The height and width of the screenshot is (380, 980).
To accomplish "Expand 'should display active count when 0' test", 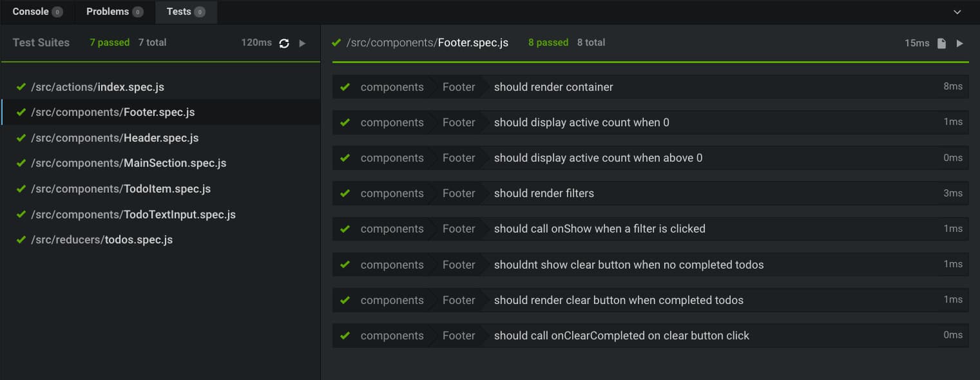I will click(x=581, y=122).
